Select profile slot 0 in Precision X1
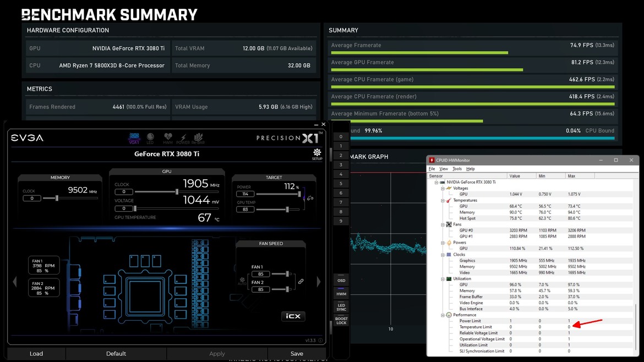The height and width of the screenshot is (362, 644). tap(341, 136)
